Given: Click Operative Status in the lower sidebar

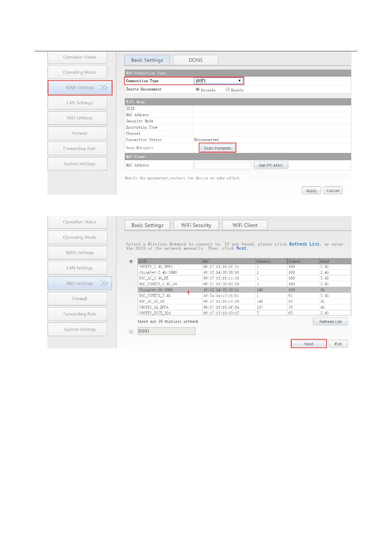Looking at the screenshot, I should tap(77, 222).
